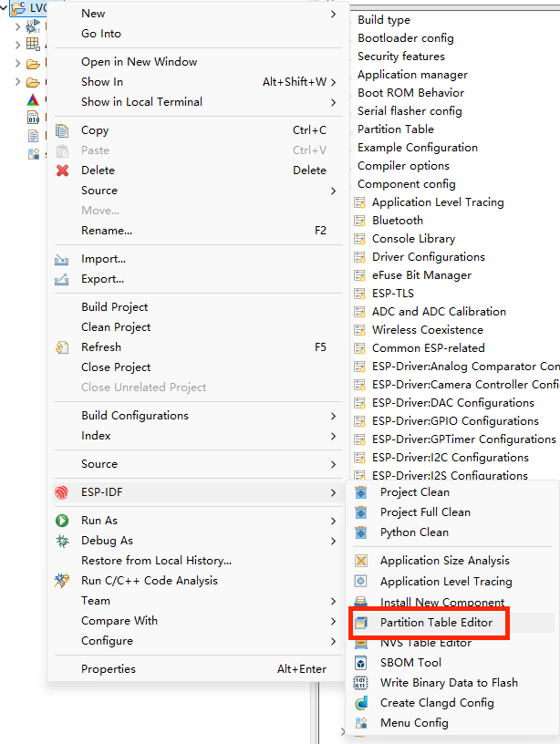Click the ESP-IDF red logo icon
Viewport: 560px width, 744px height.
62,492
